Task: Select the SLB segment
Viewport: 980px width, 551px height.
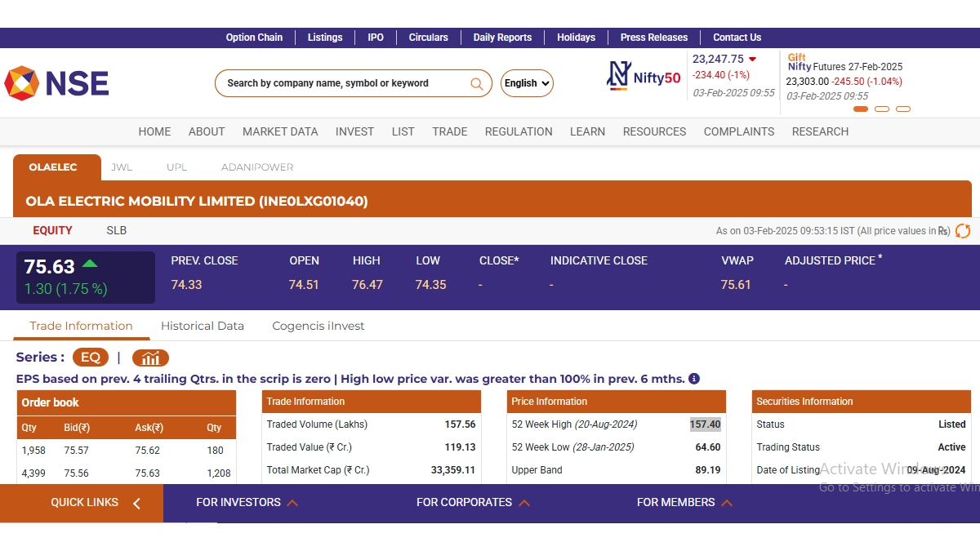Action: click(117, 230)
